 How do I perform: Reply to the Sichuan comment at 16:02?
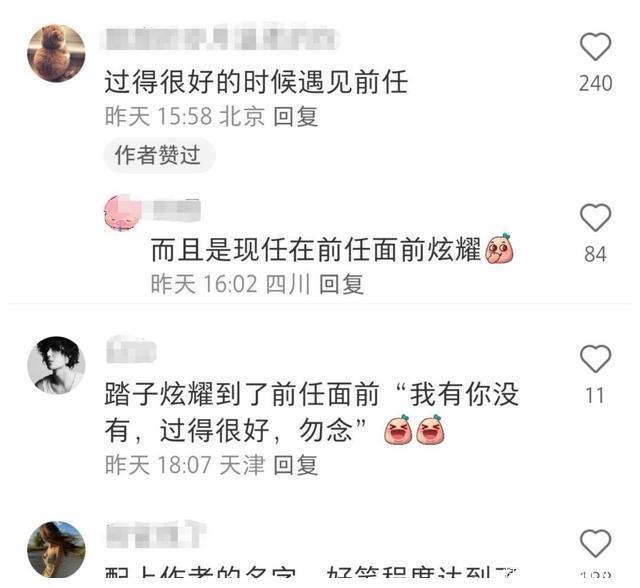[341, 284]
